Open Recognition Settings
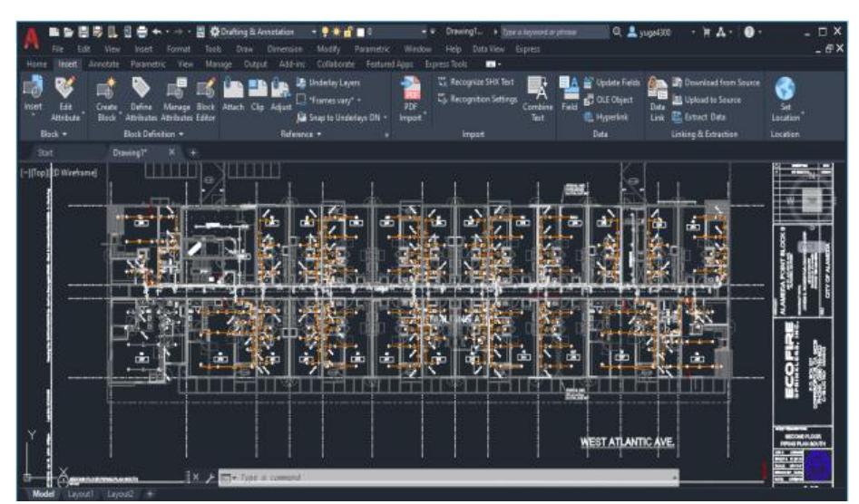Screen dimensions: 859x504 [x=477, y=99]
